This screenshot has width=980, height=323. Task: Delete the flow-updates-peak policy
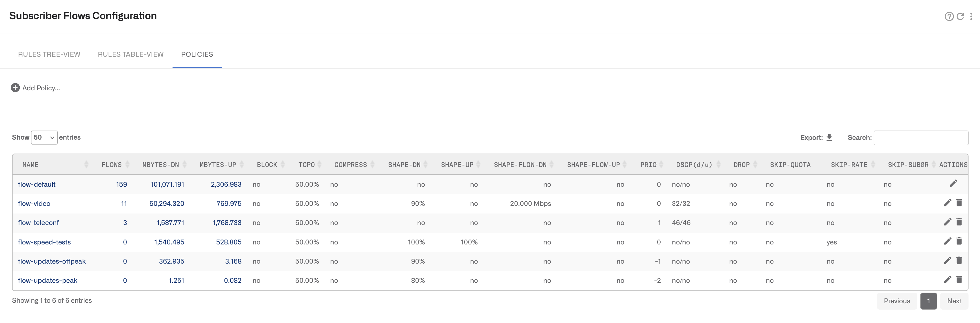959,279
